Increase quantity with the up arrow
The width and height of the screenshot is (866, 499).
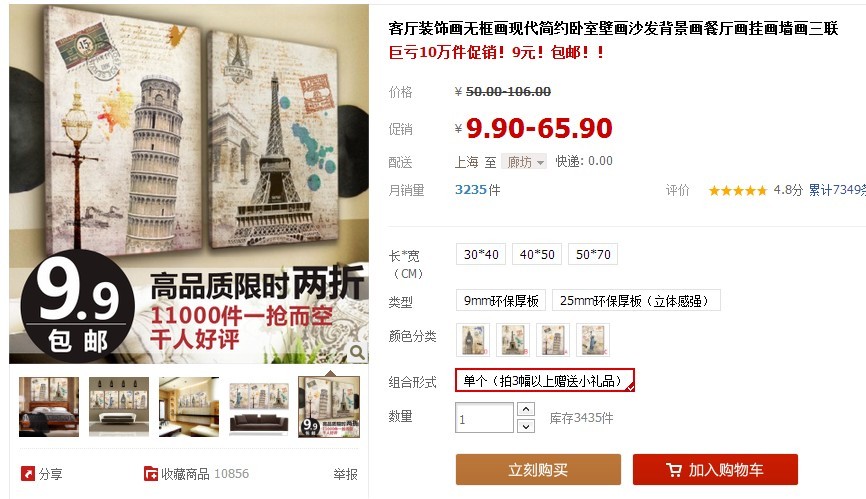coord(526,409)
